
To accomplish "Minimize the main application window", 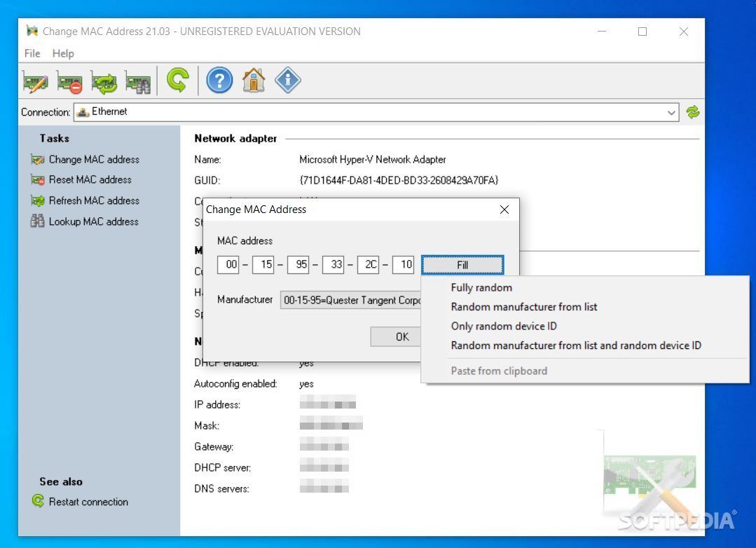I will click(602, 32).
